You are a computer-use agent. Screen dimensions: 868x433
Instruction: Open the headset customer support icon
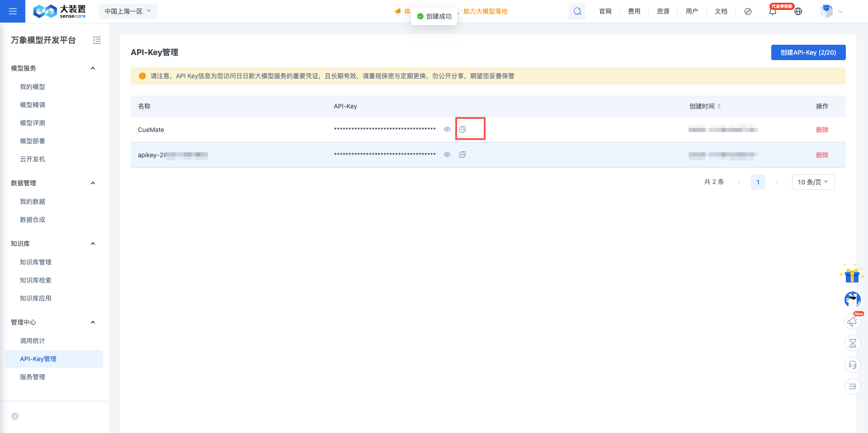click(x=853, y=364)
